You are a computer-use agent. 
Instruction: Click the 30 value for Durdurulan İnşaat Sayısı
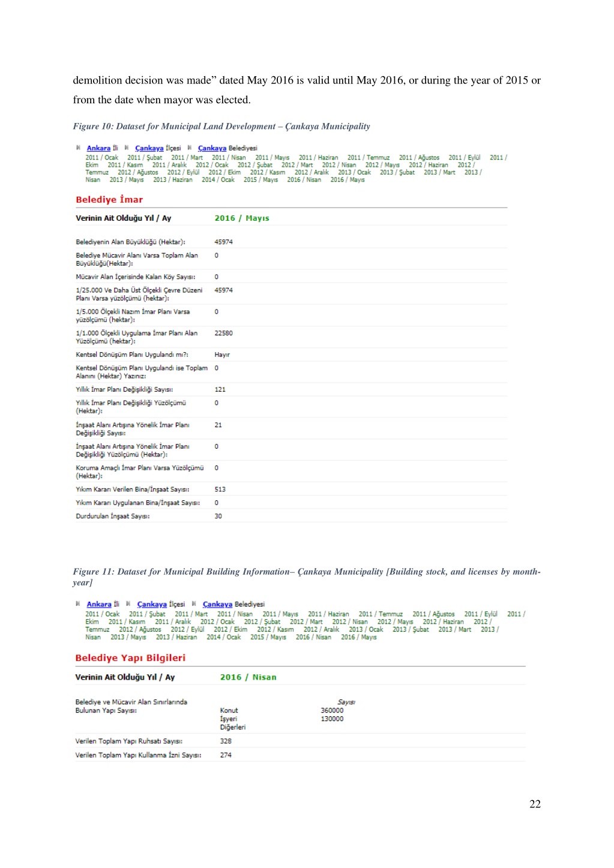[218, 516]
